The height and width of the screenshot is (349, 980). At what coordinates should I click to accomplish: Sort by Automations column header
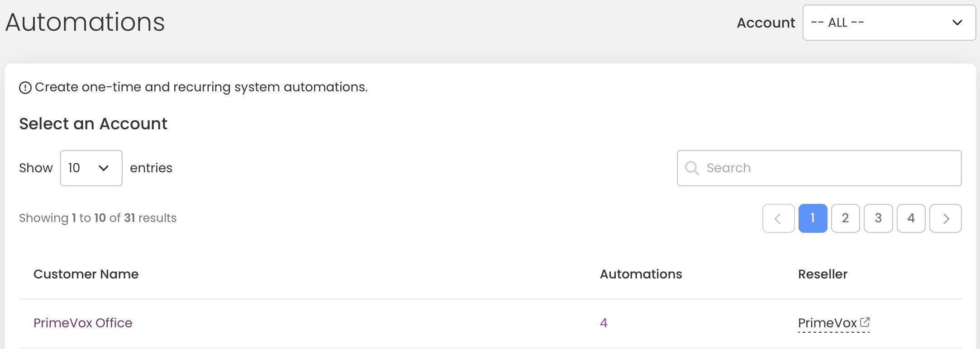(641, 274)
